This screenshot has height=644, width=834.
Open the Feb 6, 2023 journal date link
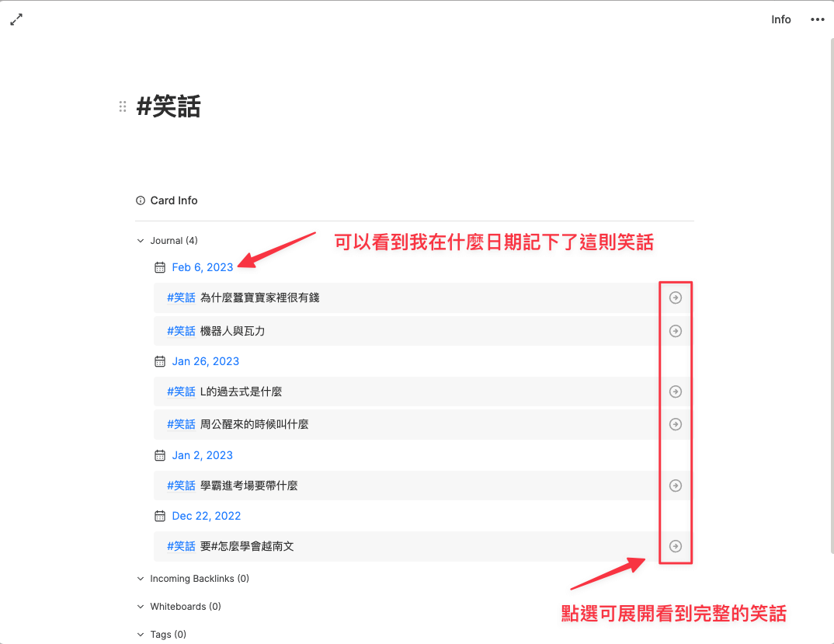click(202, 267)
